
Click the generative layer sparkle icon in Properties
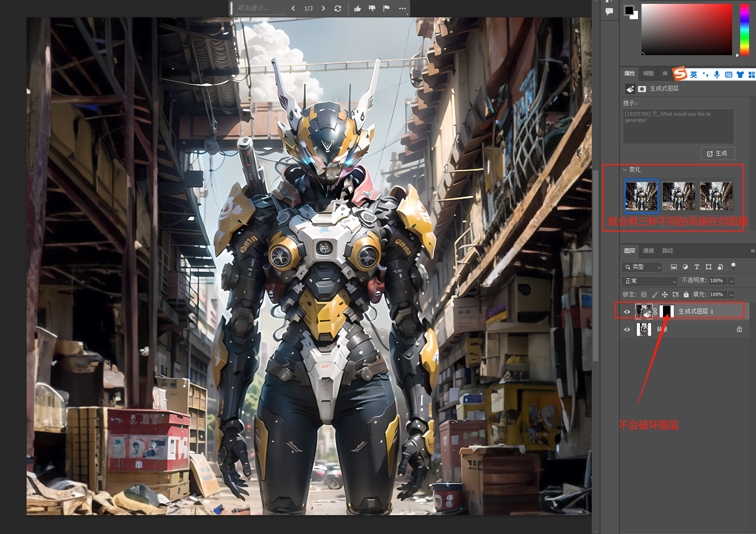[x=630, y=89]
